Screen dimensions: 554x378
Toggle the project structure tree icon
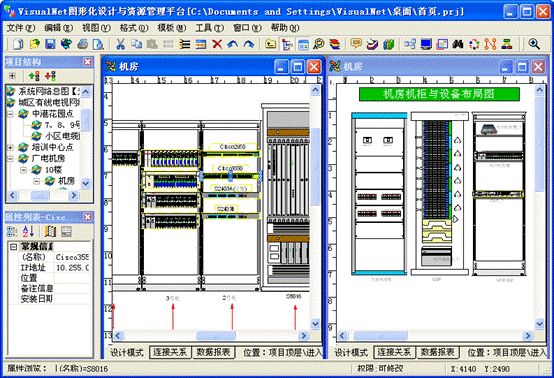coord(287,44)
